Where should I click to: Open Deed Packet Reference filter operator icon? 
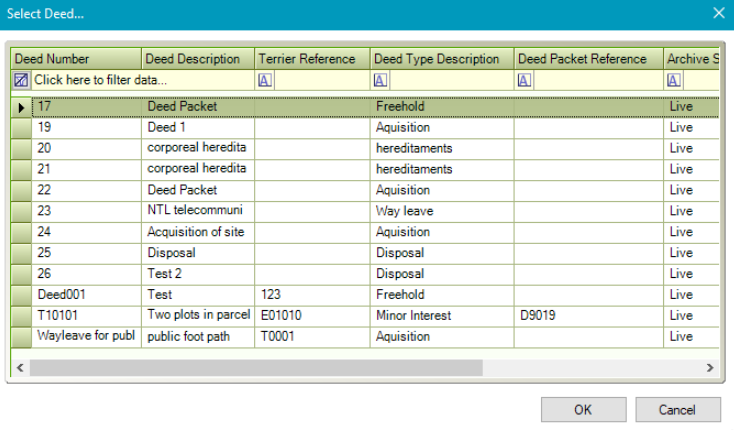point(524,80)
